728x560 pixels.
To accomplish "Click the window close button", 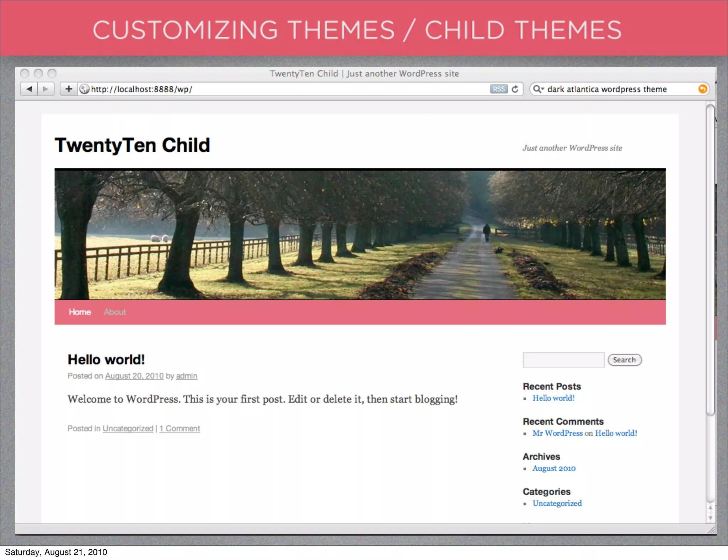I will tap(25, 74).
